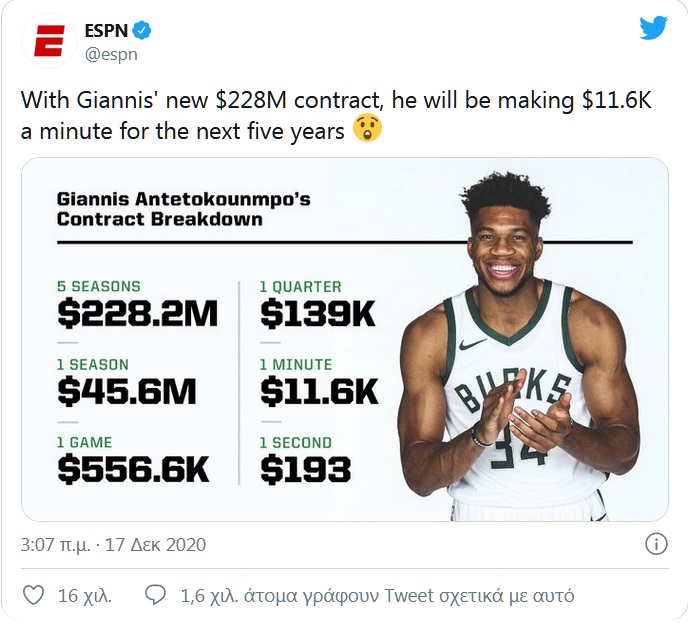Click the $11.6K one minute figure
This screenshot has width=691, height=626.
pos(319,391)
